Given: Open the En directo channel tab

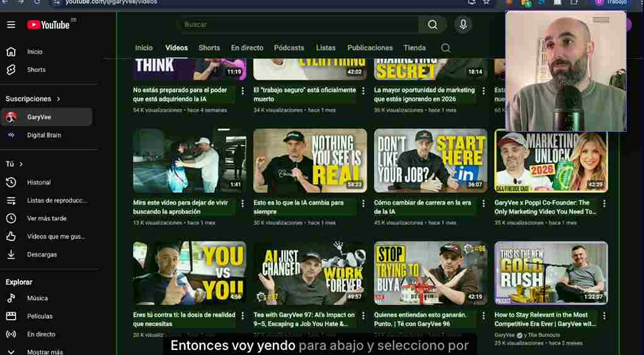Looking at the screenshot, I should pyautogui.click(x=247, y=48).
